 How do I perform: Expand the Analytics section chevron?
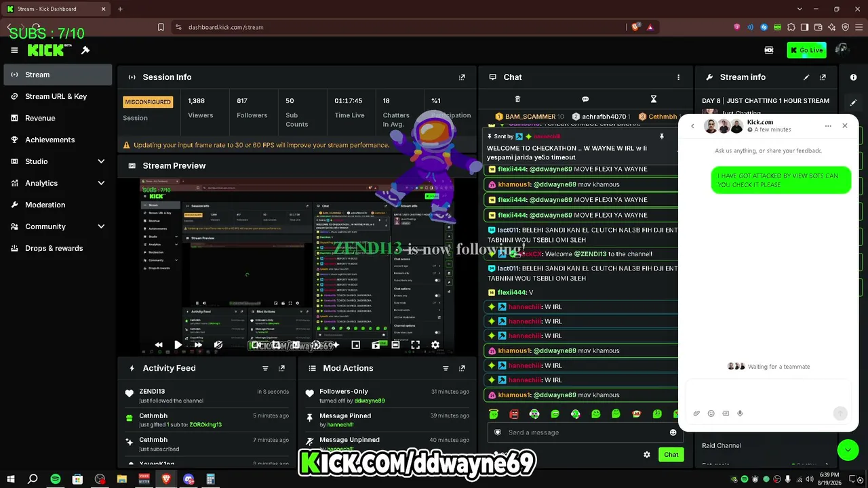click(101, 183)
